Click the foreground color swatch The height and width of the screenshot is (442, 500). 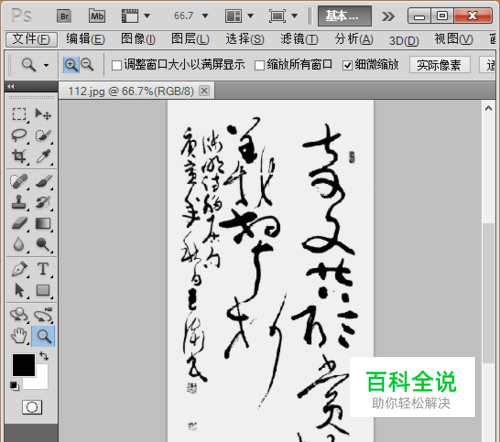pyautogui.click(x=24, y=364)
